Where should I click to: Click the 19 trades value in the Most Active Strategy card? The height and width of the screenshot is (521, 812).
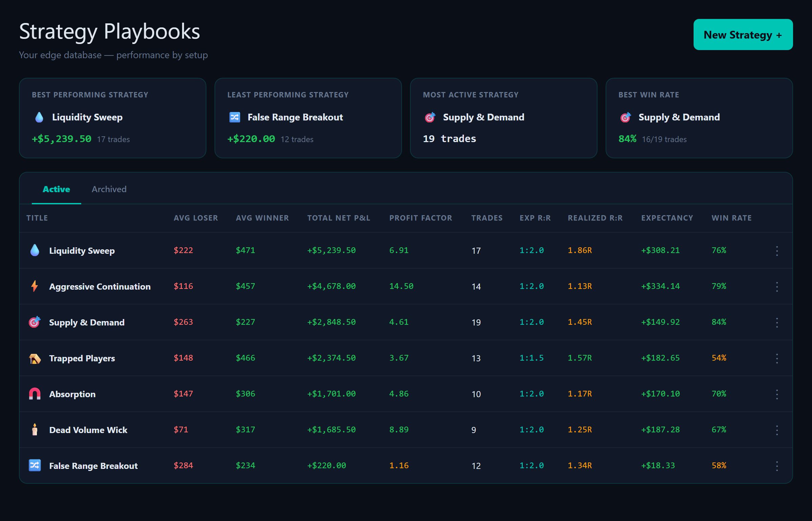click(449, 139)
